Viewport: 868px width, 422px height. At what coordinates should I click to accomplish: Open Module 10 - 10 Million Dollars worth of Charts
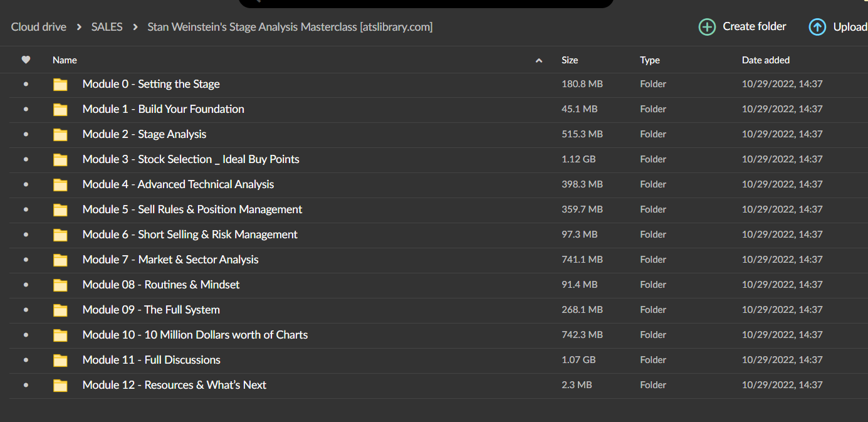pos(195,335)
